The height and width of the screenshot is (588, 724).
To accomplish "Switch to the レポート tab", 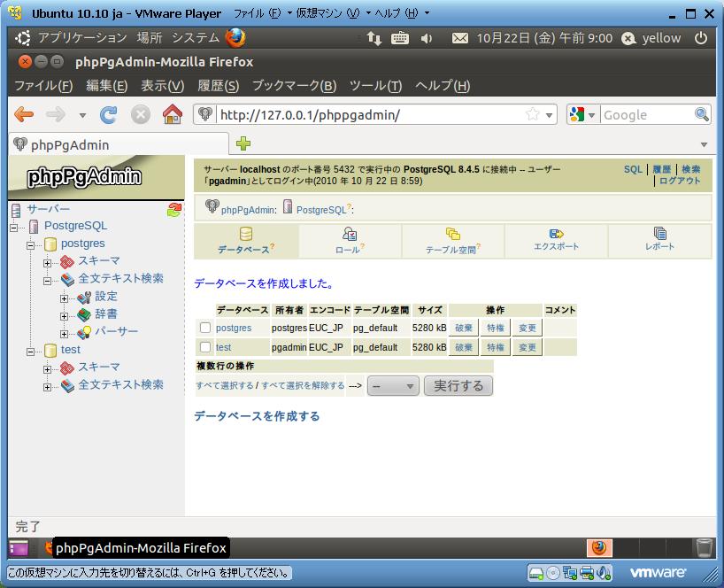I will click(x=659, y=241).
